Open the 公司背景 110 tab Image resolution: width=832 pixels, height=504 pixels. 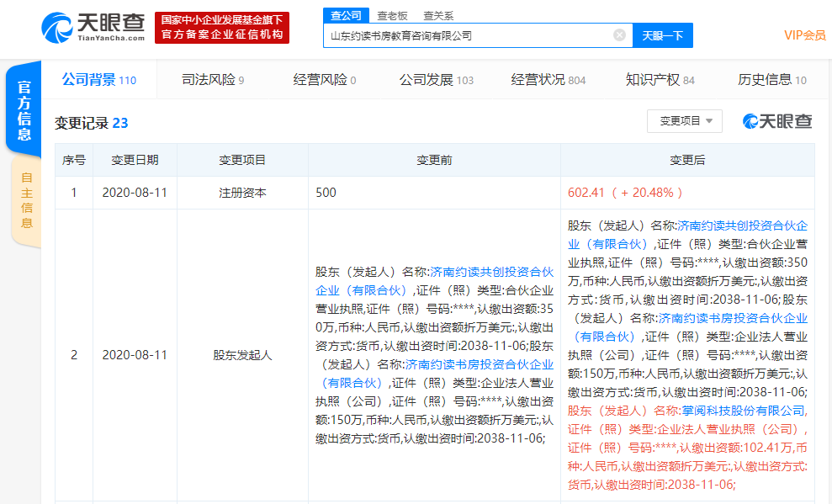pyautogui.click(x=99, y=80)
